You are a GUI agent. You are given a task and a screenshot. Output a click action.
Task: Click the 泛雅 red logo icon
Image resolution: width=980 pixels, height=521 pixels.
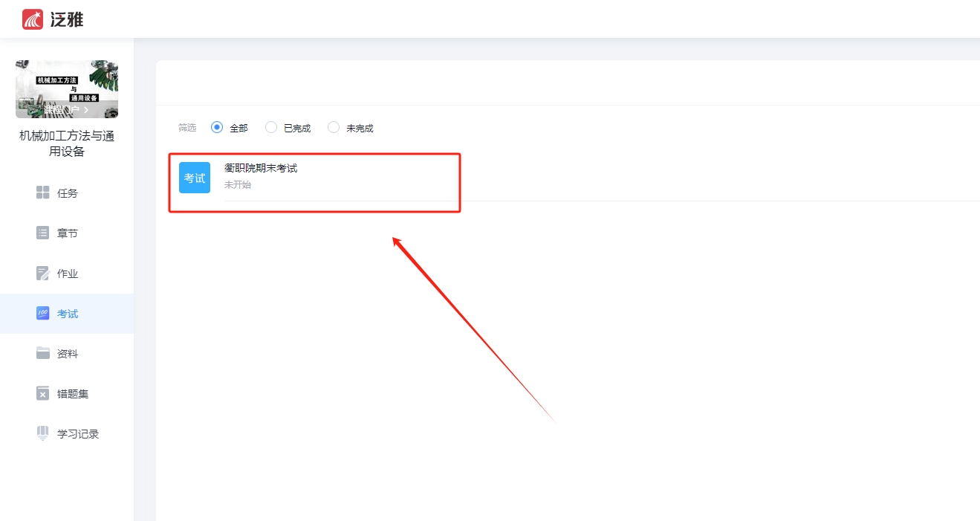tap(33, 19)
